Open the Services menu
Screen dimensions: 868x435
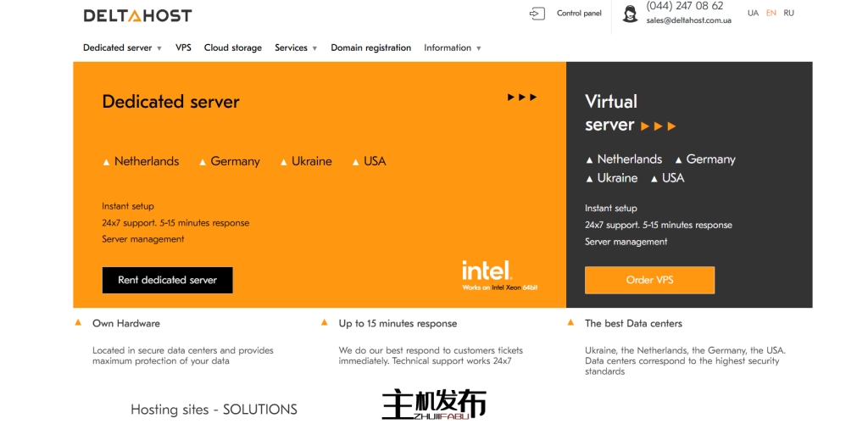click(x=292, y=47)
